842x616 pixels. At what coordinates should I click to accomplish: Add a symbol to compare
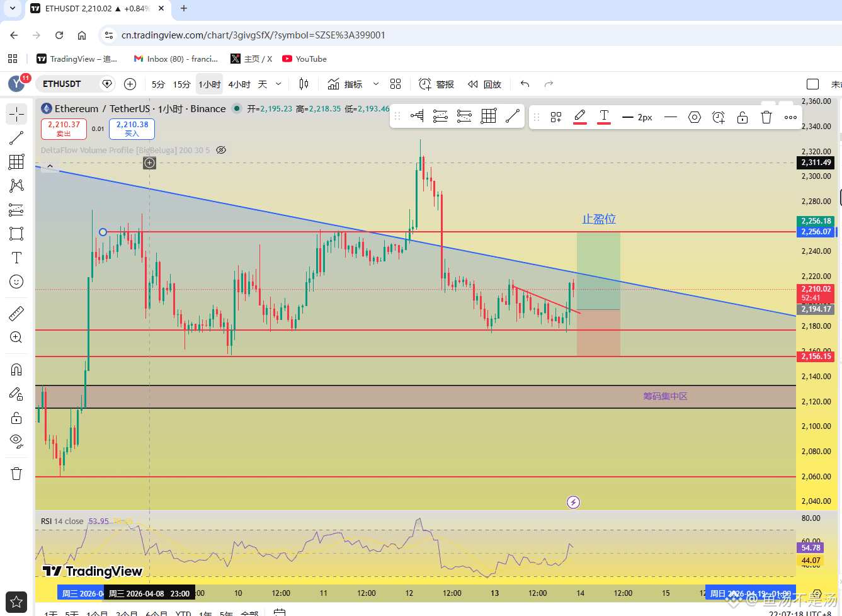click(130, 84)
